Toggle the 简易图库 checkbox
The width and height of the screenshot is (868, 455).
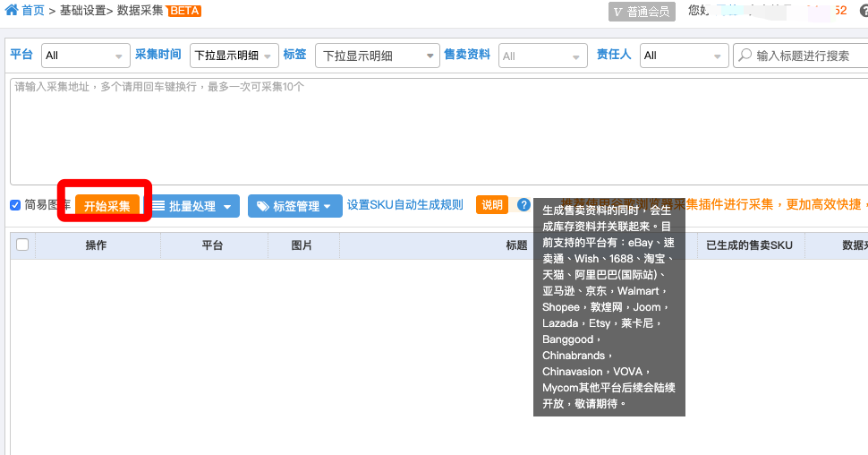point(15,205)
